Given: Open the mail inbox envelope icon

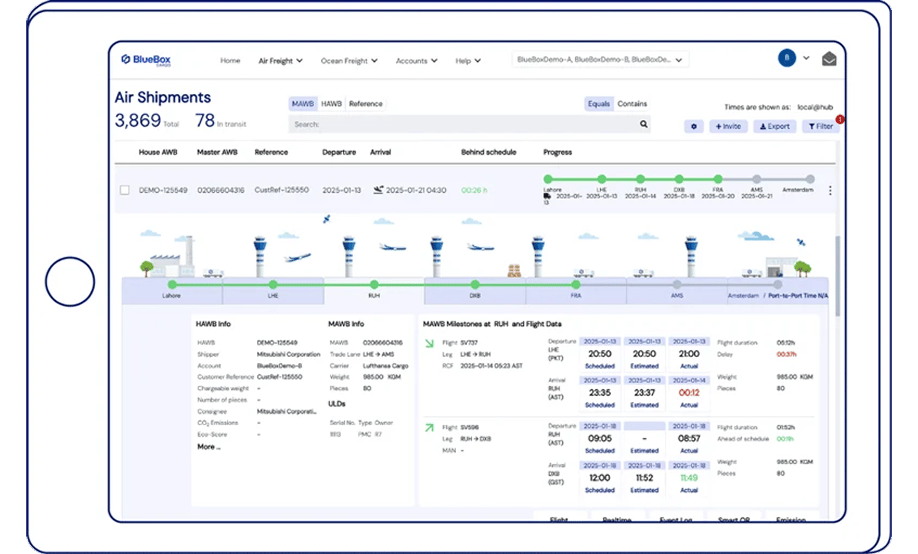Looking at the screenshot, I should 828,59.
